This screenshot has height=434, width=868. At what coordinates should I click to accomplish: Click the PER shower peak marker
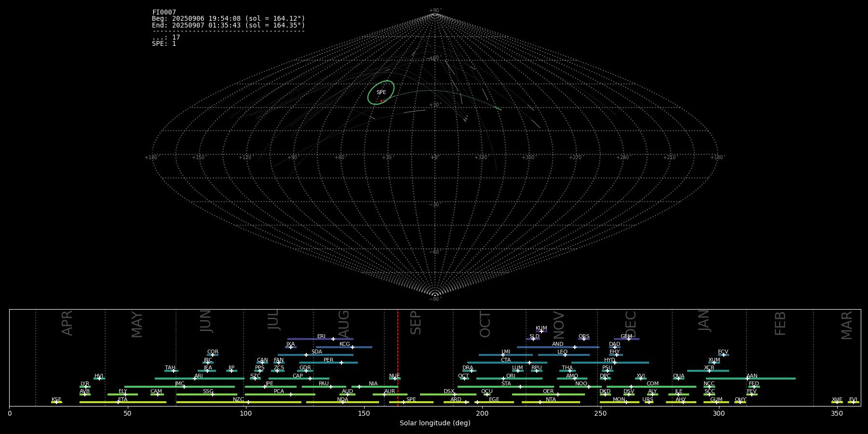(341, 363)
